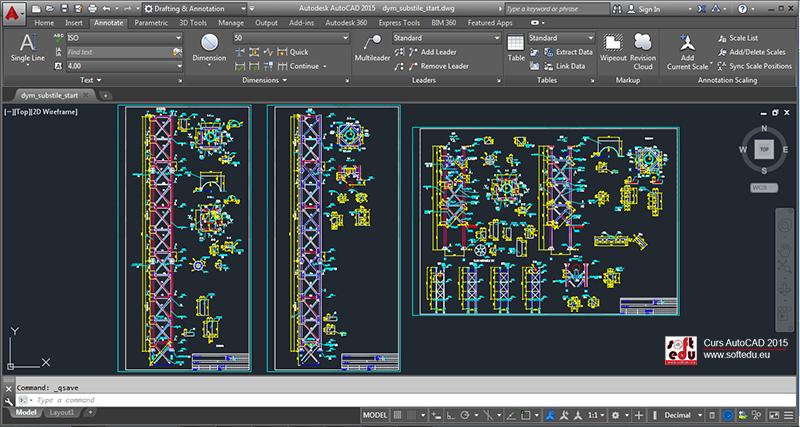Select the Dimension tool
This screenshot has height=427, width=800.
point(209,51)
